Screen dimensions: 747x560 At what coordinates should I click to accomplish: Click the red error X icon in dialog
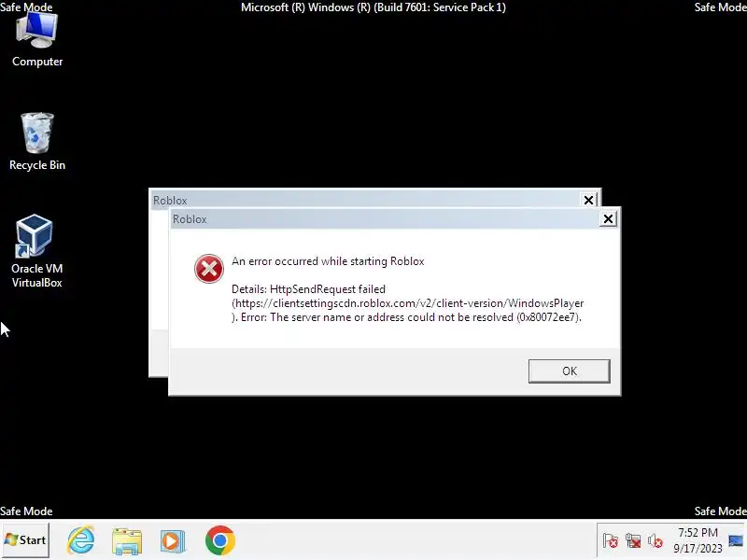[208, 269]
